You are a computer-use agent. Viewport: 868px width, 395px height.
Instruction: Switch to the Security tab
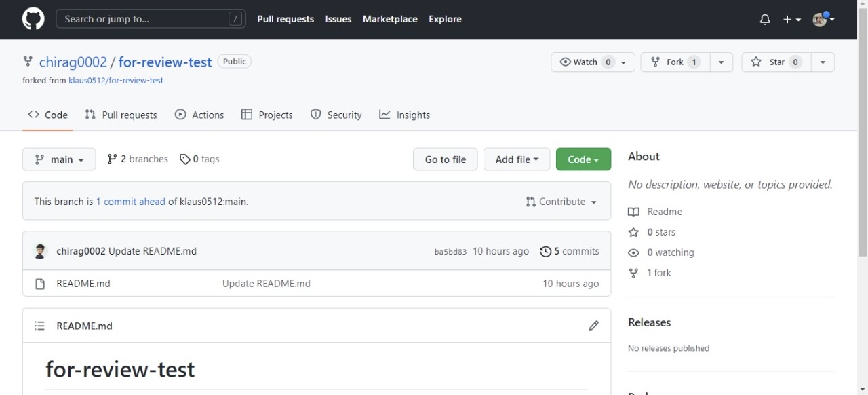coord(336,115)
